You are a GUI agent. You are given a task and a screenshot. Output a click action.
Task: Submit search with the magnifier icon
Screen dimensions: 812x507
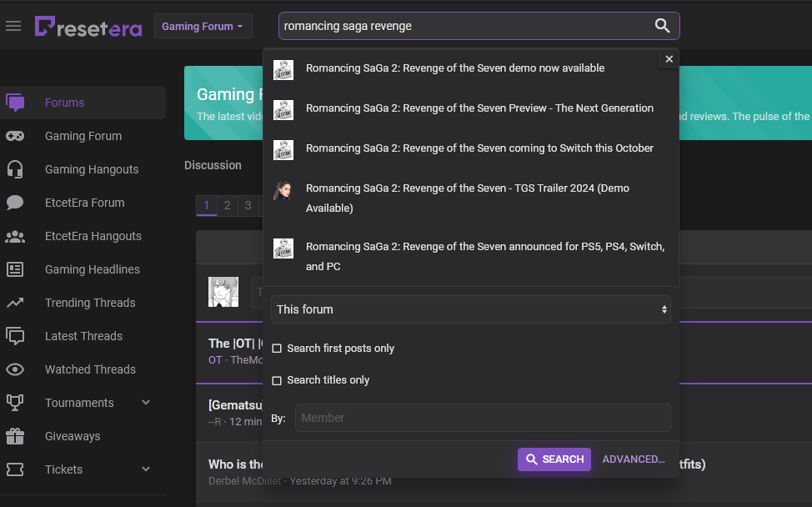(x=662, y=26)
